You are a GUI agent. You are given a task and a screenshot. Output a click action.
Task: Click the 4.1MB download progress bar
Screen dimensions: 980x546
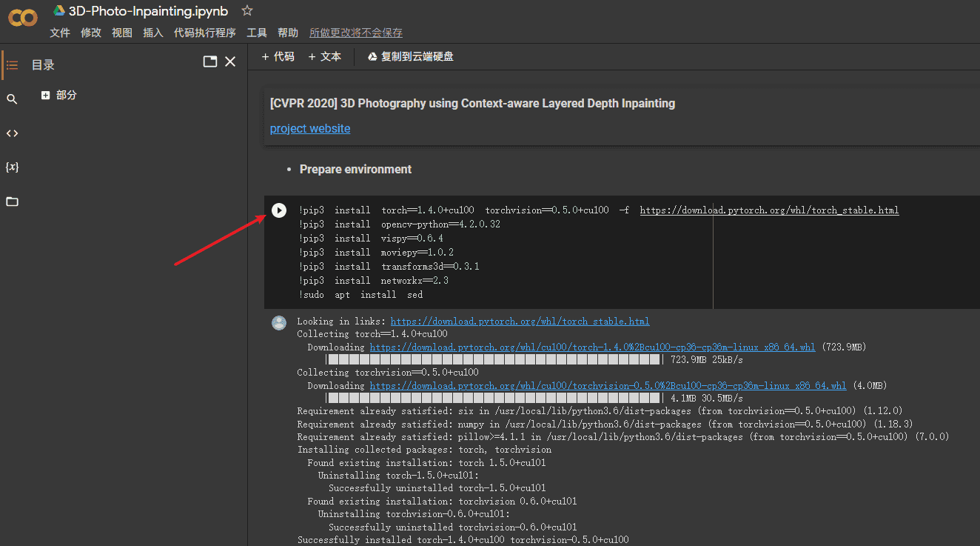point(494,398)
